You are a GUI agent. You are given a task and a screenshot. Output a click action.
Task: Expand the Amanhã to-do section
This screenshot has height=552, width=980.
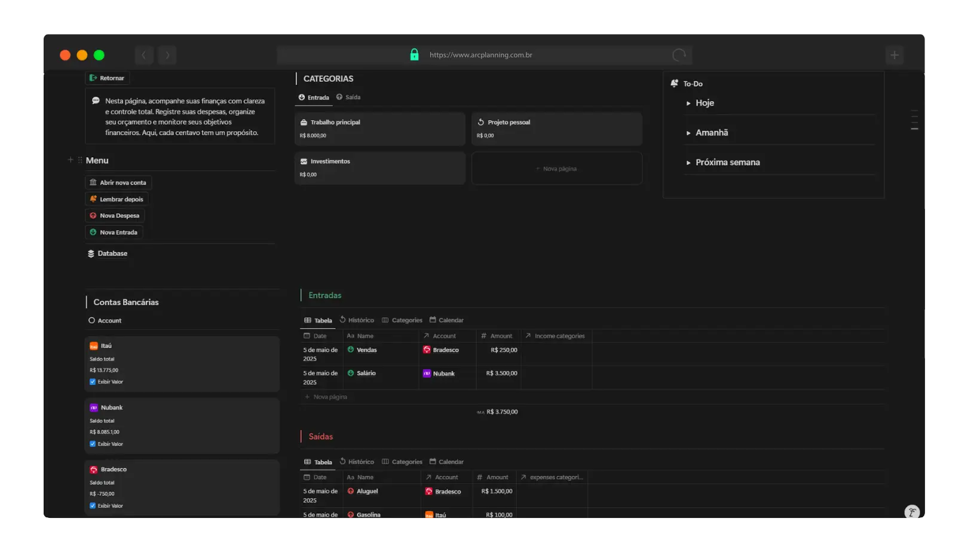688,133
